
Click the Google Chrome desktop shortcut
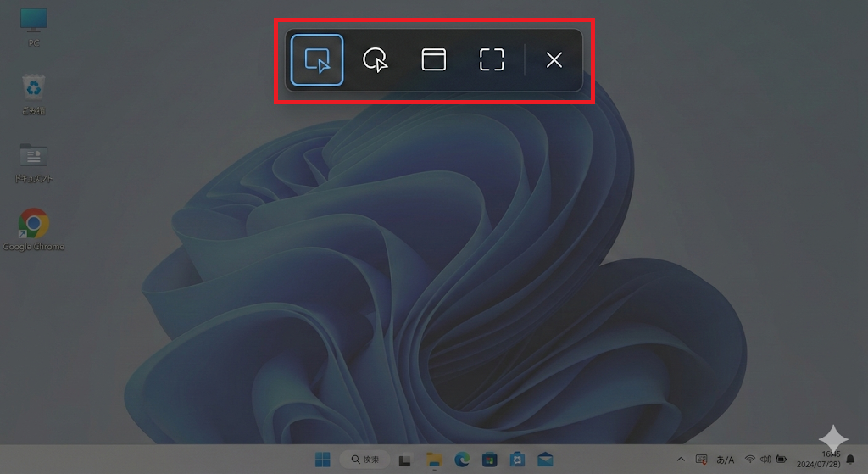(34, 229)
